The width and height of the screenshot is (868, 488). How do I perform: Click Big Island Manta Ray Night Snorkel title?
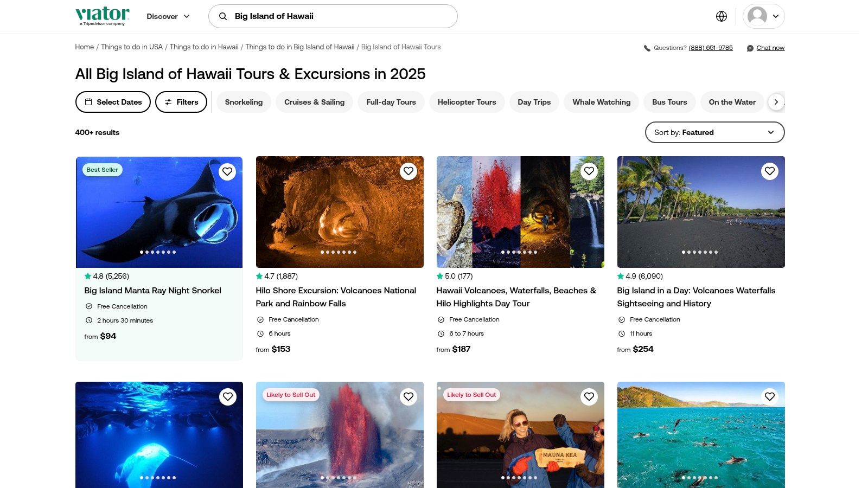tap(152, 291)
